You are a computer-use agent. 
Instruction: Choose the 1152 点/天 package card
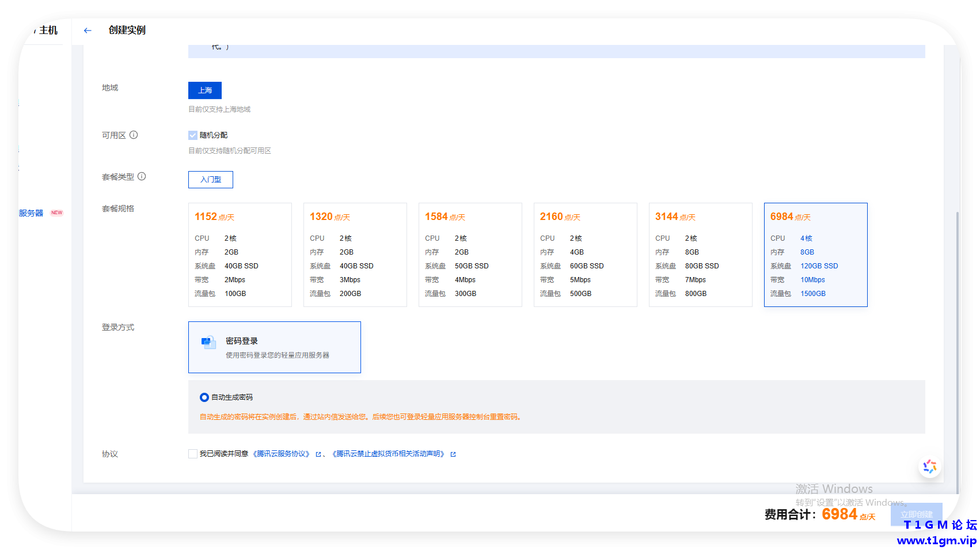(240, 255)
